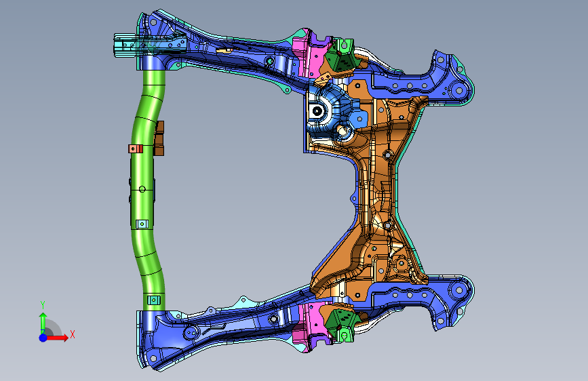Select the small salmon clip on green tube
The width and height of the screenshot is (588, 381).
[136, 149]
